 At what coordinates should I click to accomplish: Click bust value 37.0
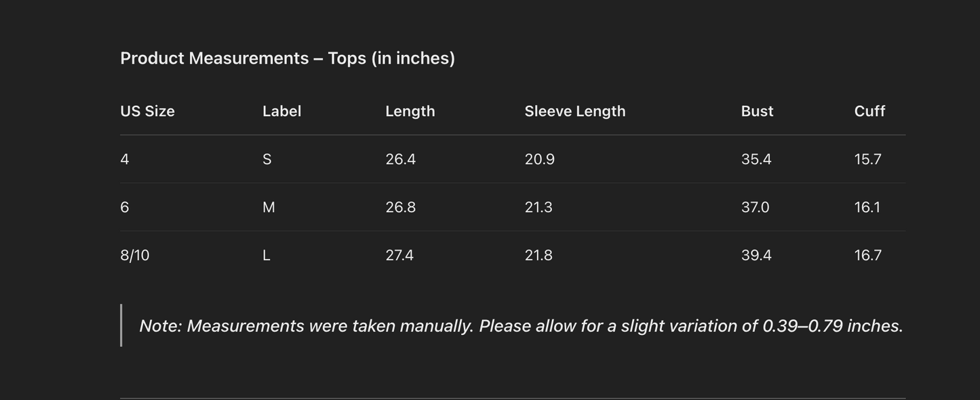click(755, 207)
